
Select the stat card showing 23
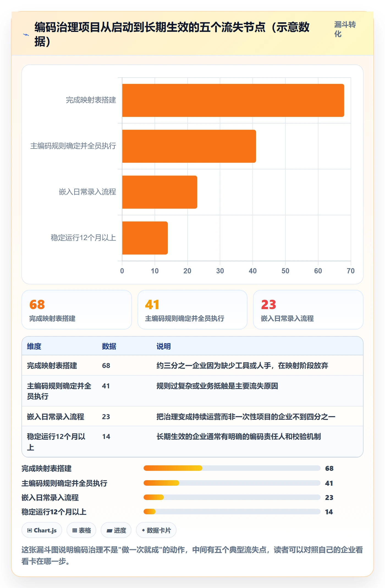(308, 310)
